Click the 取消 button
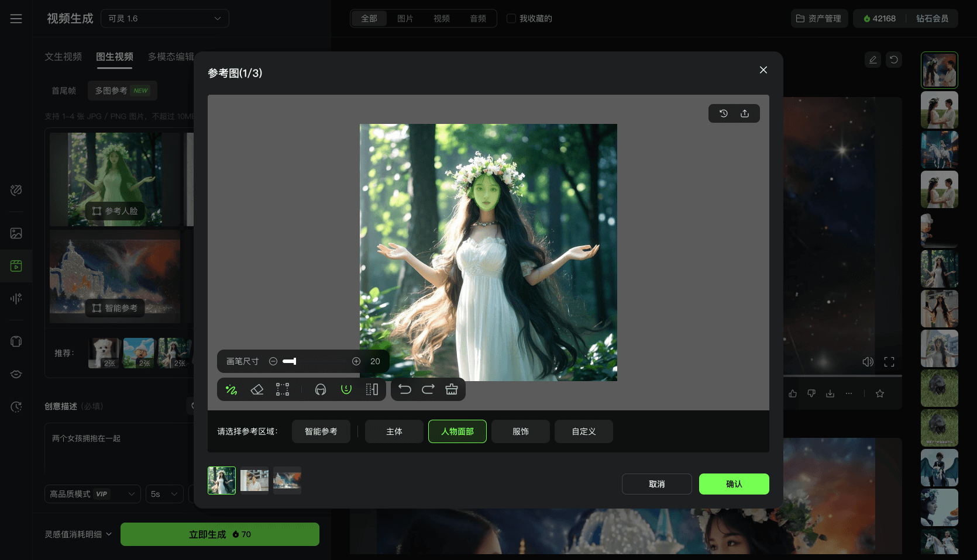This screenshot has height=560, width=977. pos(657,484)
